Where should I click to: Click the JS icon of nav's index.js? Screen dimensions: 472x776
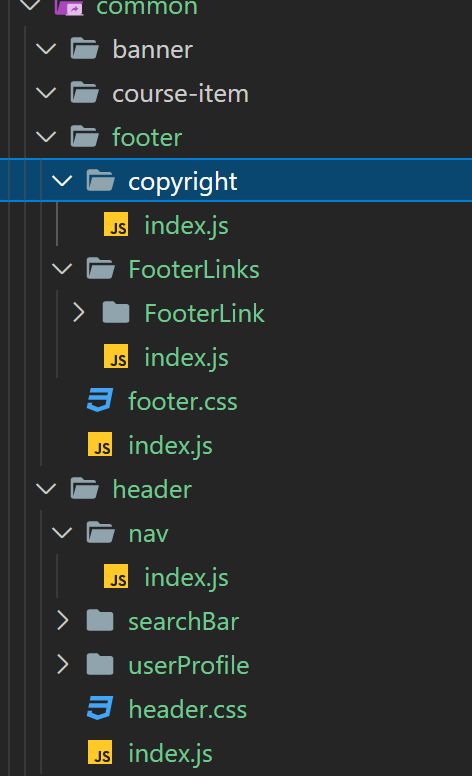point(116,577)
